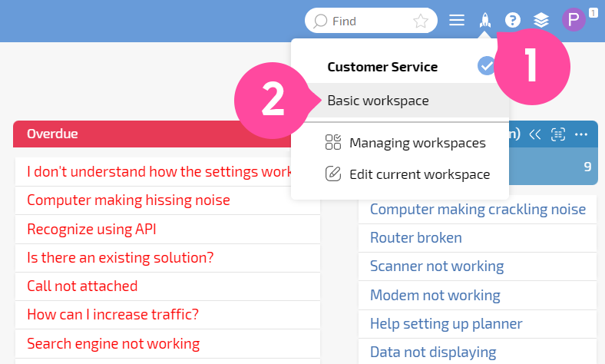Open the hamburger menu icon
Image resolution: width=605 pixels, height=364 pixels.
click(x=457, y=21)
